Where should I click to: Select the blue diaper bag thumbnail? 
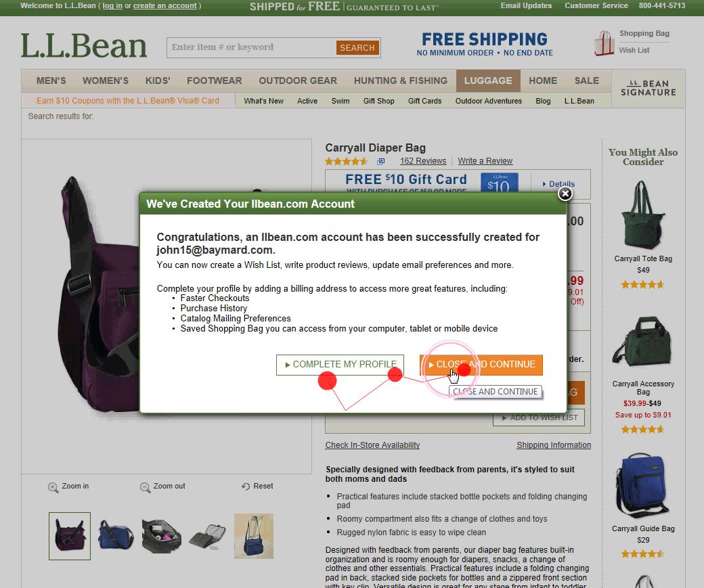click(x=116, y=536)
